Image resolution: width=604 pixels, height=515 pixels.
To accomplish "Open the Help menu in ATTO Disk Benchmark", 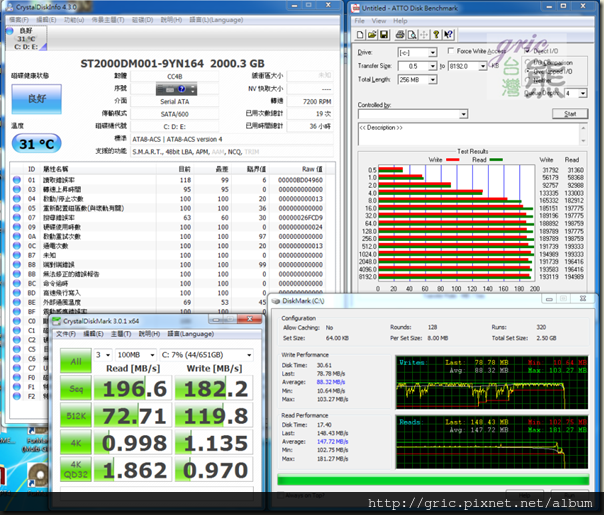I will 400,21.
